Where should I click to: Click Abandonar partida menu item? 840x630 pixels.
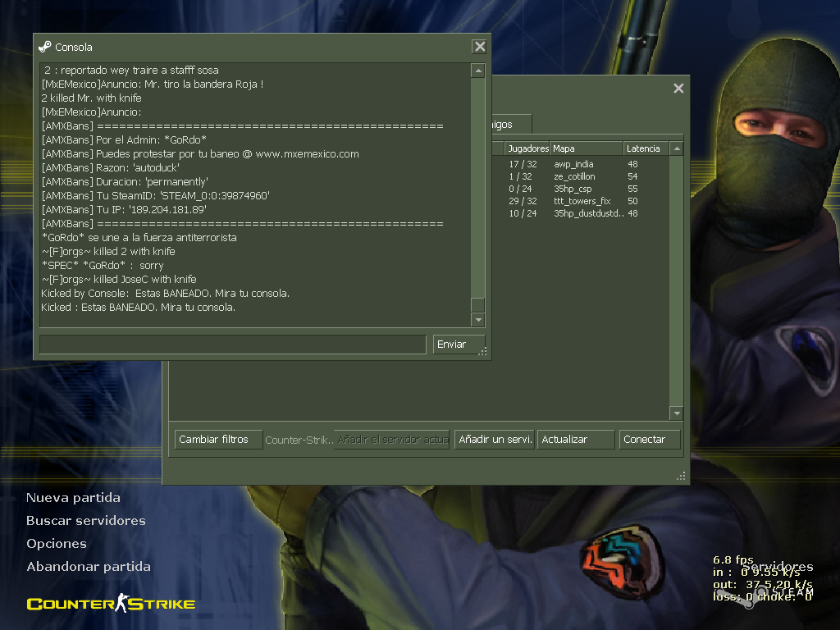[x=89, y=567]
